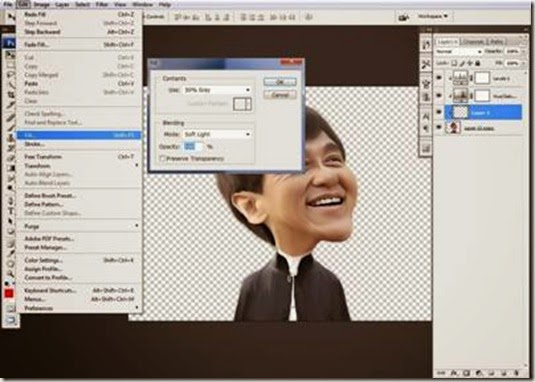Create a new layer icon
This screenshot has width=535, height=382.
click(x=504, y=373)
